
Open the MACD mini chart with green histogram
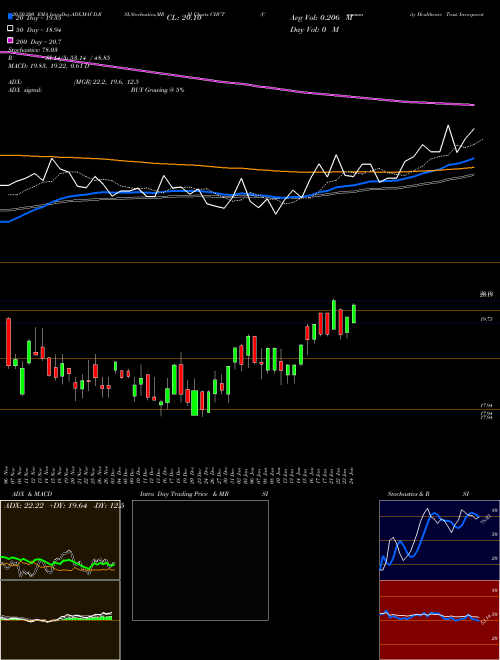(60, 620)
